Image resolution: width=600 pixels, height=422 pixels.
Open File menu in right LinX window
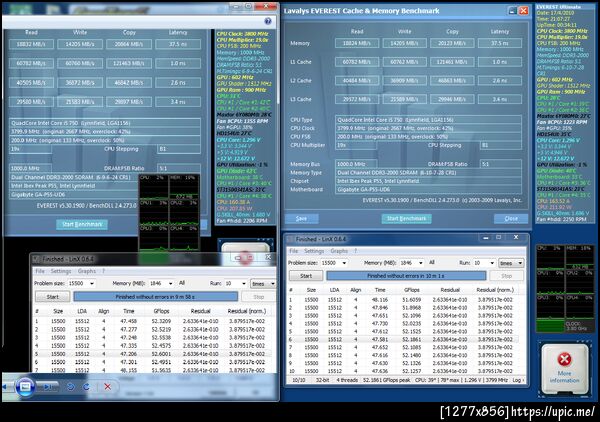(x=293, y=251)
